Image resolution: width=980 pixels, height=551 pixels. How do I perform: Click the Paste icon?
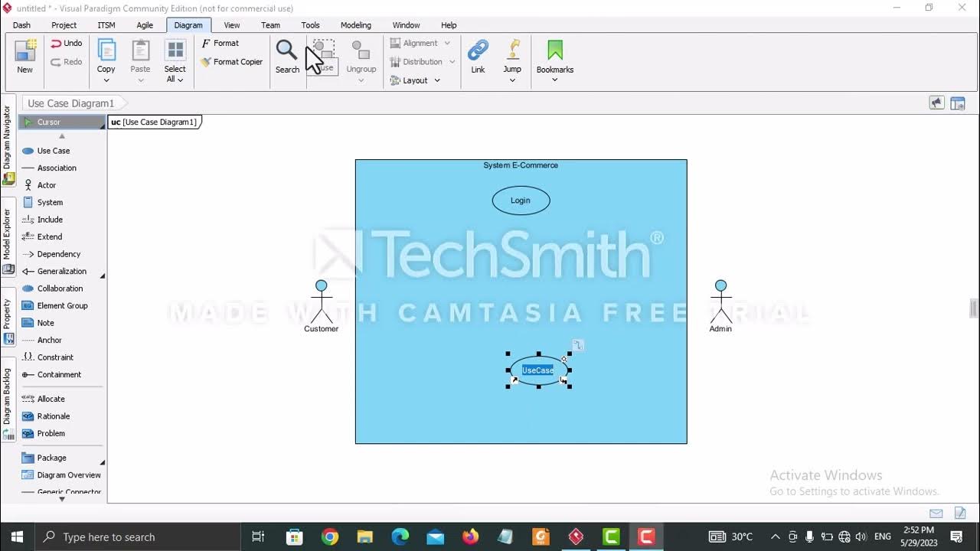(x=140, y=51)
